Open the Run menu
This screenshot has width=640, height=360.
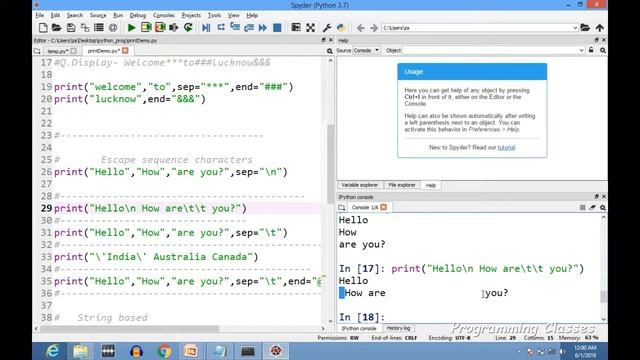coord(118,15)
